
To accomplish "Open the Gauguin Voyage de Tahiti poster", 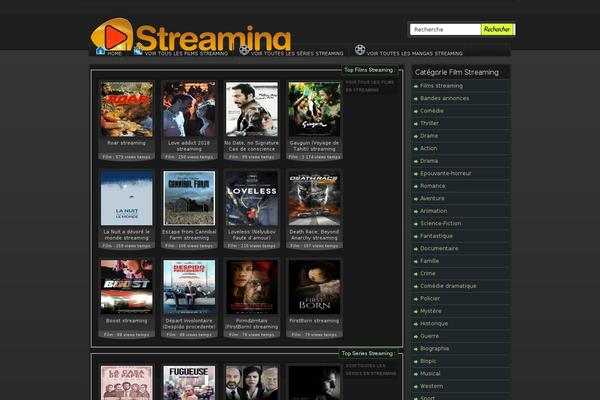I will click(314, 109).
